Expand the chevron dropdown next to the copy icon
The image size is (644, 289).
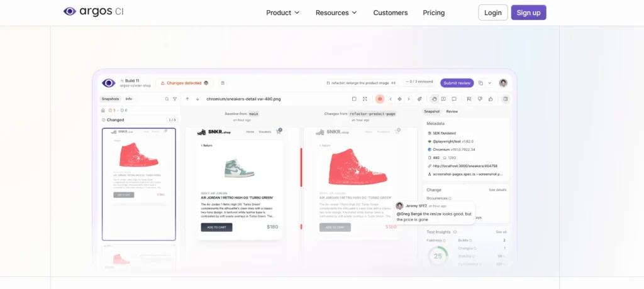coord(489,83)
